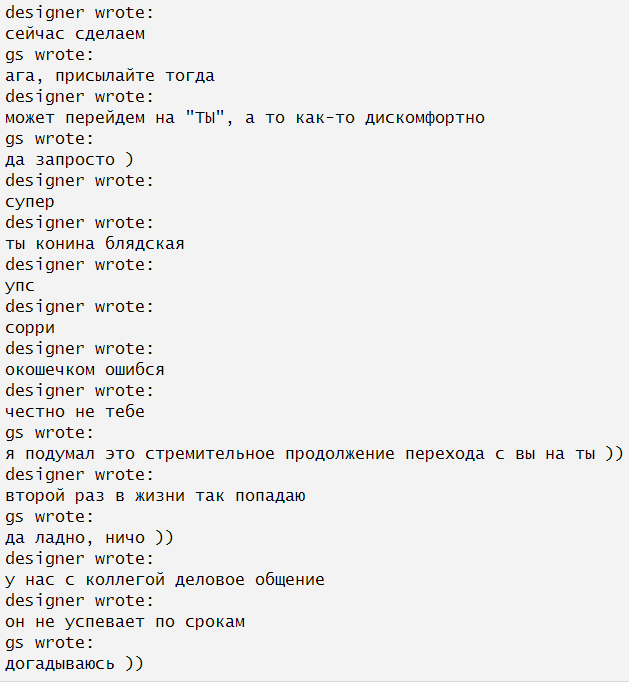Click message "второй раз в жизни так попадаю"
Image resolution: width=629 pixels, height=682 pixels.
point(155,496)
